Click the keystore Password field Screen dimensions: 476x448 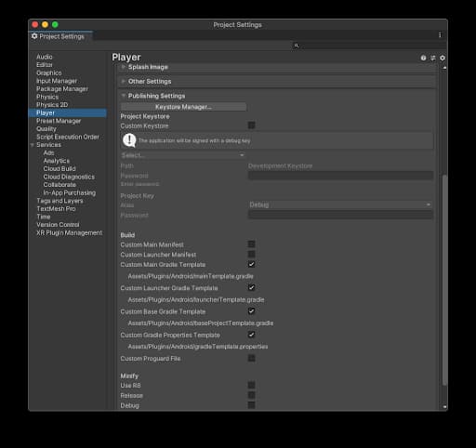(340, 176)
